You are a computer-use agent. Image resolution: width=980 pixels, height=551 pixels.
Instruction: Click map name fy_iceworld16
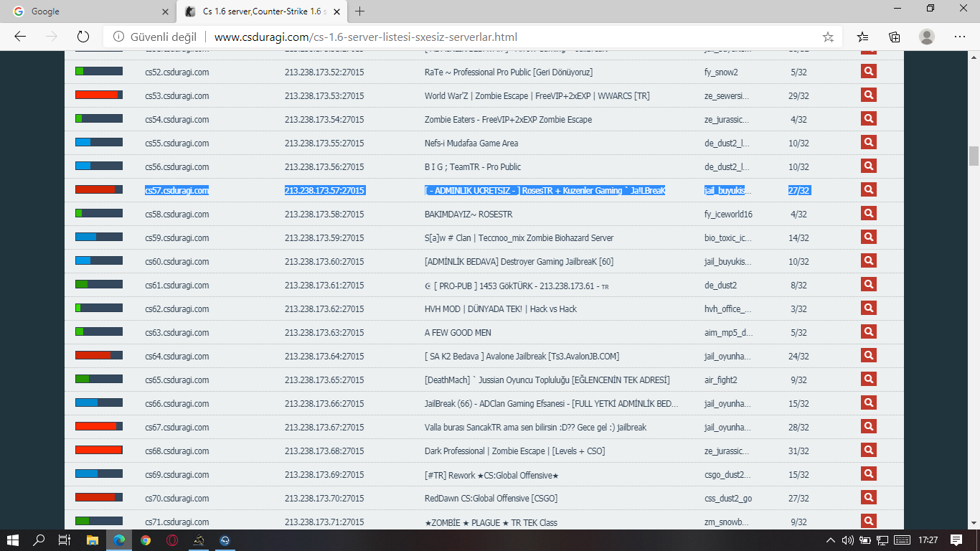click(x=728, y=214)
